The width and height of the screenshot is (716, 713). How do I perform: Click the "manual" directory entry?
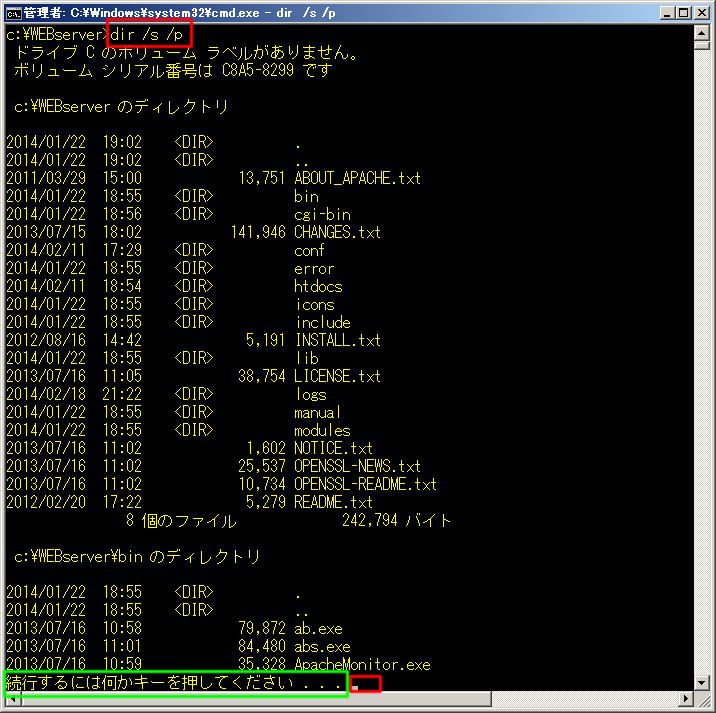coord(317,412)
